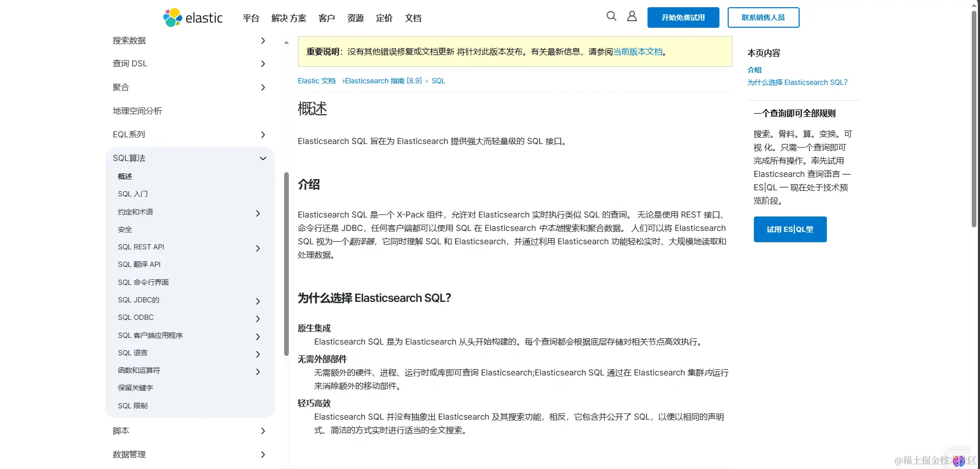Collapse the SQL算法 section chevron
The height and width of the screenshot is (469, 980).
coord(263,158)
